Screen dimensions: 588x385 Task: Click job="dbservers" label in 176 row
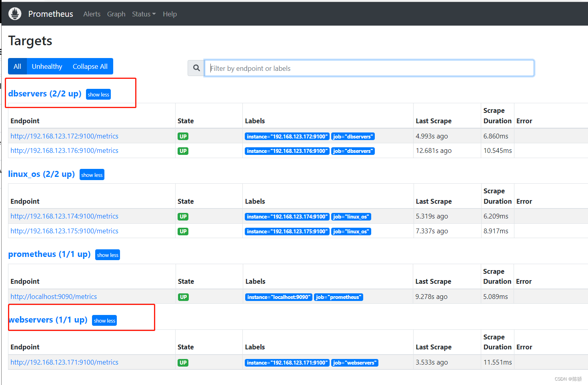click(x=353, y=151)
